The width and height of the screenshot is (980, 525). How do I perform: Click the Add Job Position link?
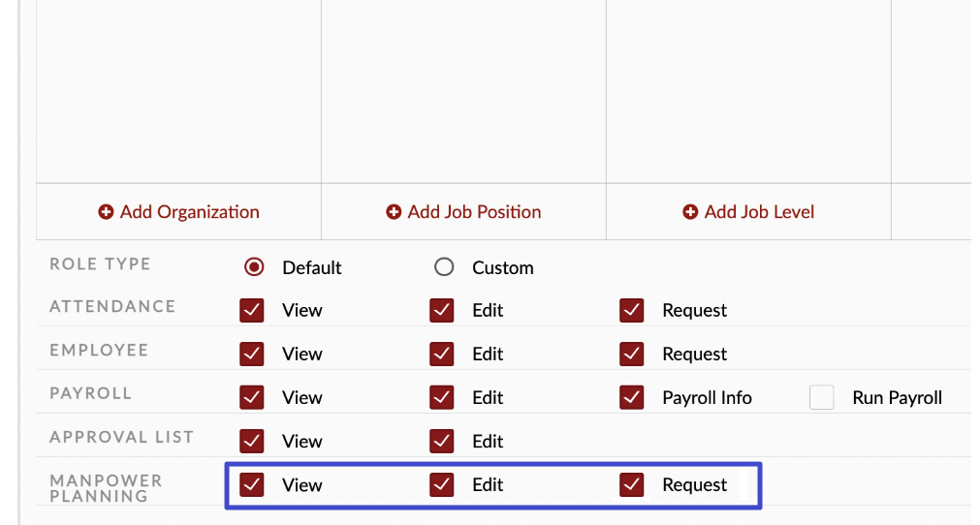(474, 212)
